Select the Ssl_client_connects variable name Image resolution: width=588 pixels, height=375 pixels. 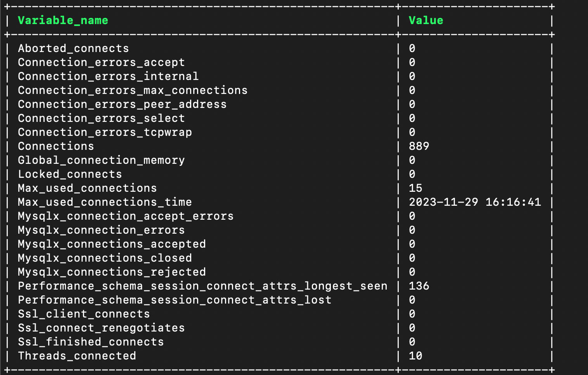click(x=84, y=314)
